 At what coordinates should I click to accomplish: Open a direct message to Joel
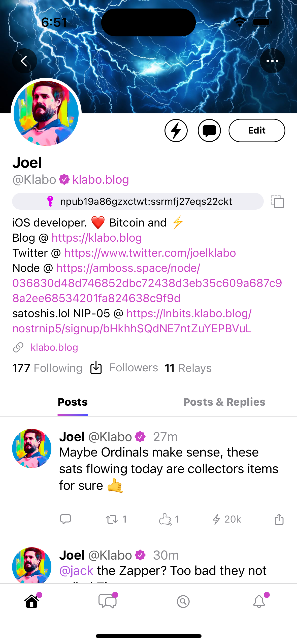(209, 131)
